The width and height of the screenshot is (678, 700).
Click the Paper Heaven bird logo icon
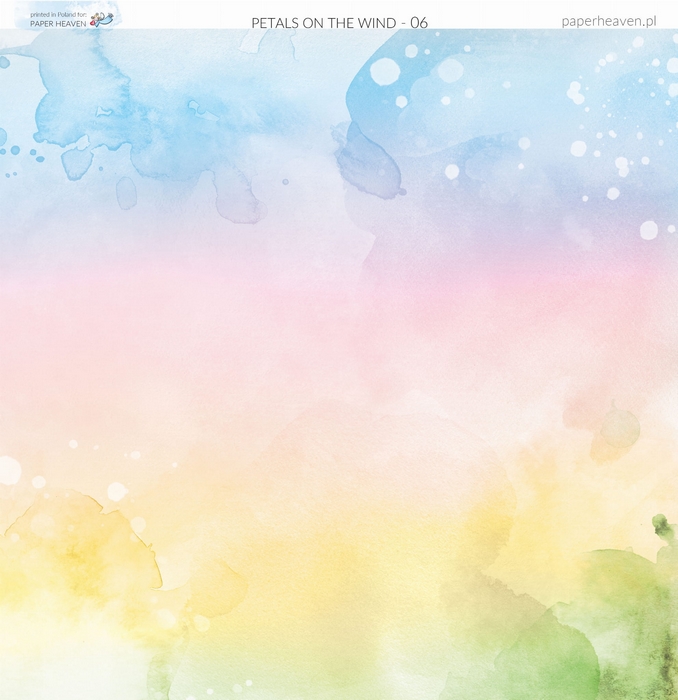(101, 18)
